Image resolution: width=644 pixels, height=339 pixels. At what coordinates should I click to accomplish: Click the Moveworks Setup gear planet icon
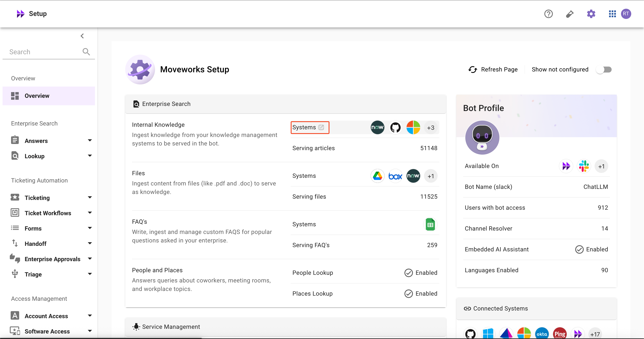[140, 69]
